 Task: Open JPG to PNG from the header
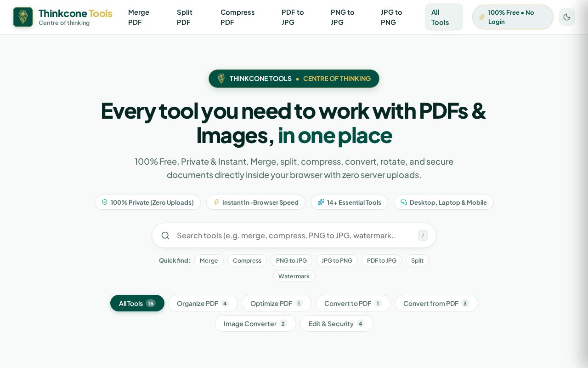391,17
